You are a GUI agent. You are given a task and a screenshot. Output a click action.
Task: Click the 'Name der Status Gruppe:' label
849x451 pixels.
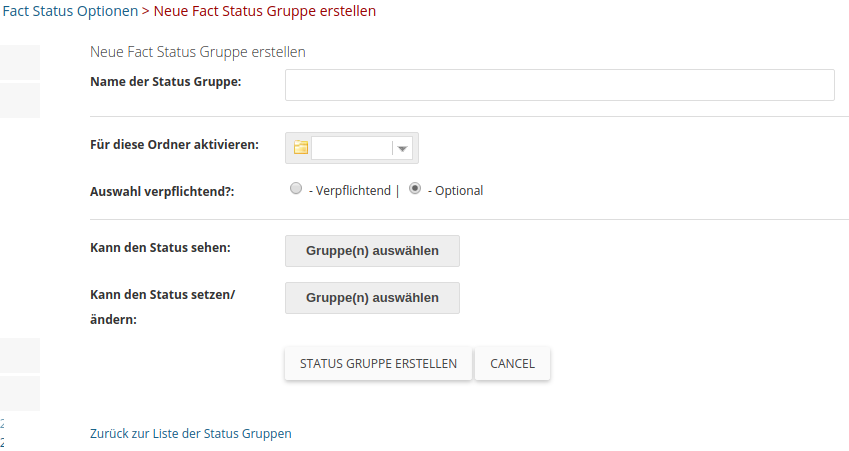point(165,82)
